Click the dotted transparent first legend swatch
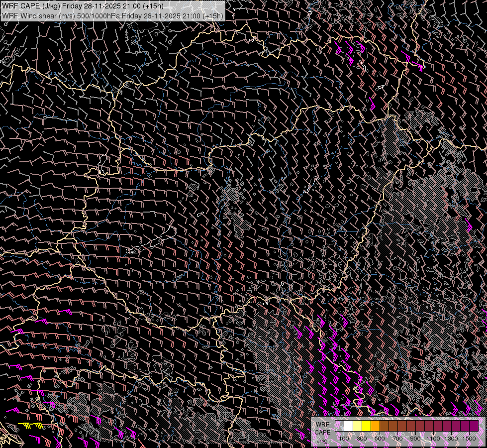The image size is (487, 448). coord(340,426)
